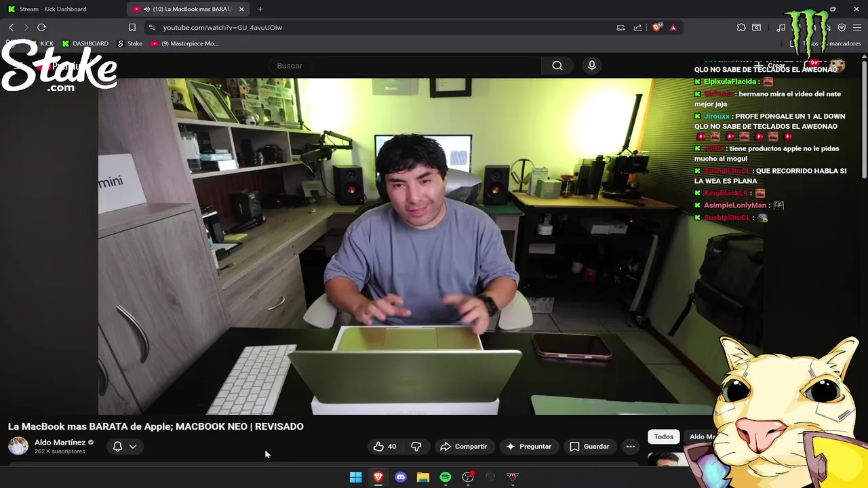Screen dimensions: 868x488
Task: Open the media control music note icon
Action: tap(781, 27)
